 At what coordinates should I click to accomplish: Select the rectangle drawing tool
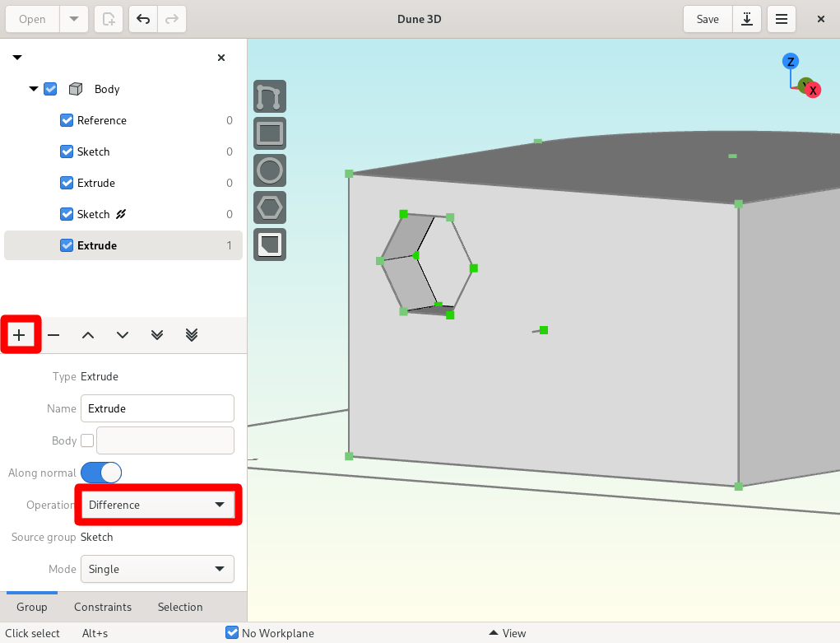270,133
